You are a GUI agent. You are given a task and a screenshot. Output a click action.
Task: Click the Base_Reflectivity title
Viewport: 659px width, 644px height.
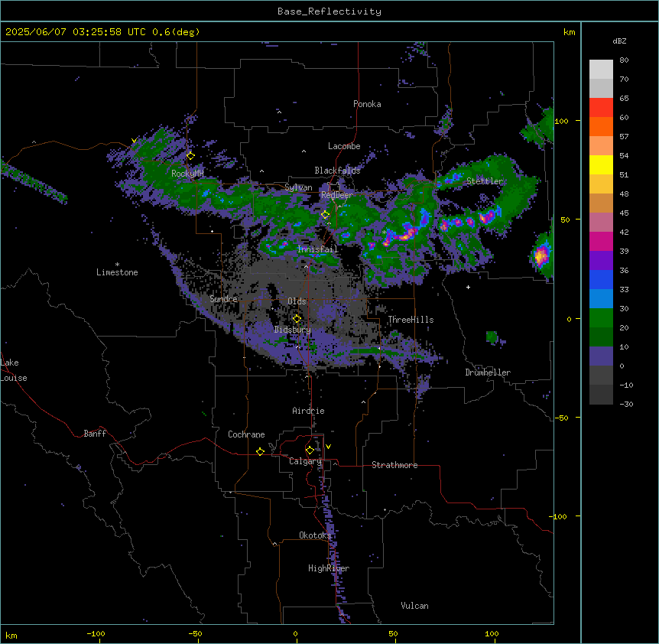(329, 11)
